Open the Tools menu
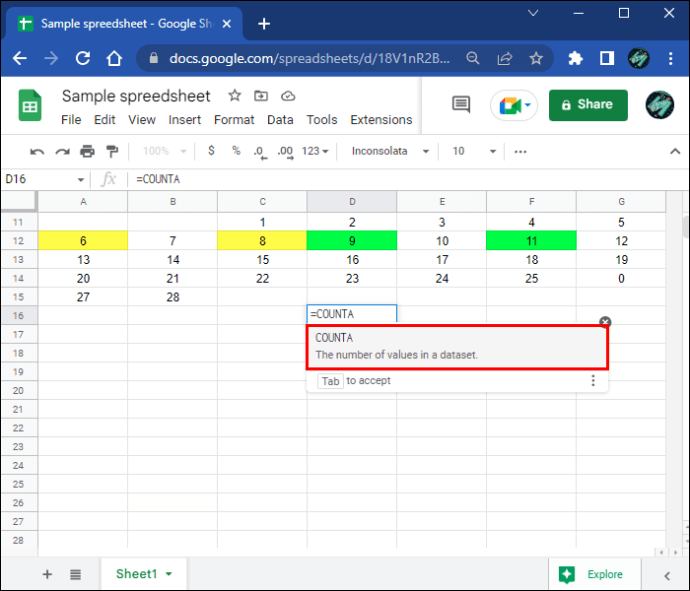This screenshot has width=690, height=591. [322, 120]
